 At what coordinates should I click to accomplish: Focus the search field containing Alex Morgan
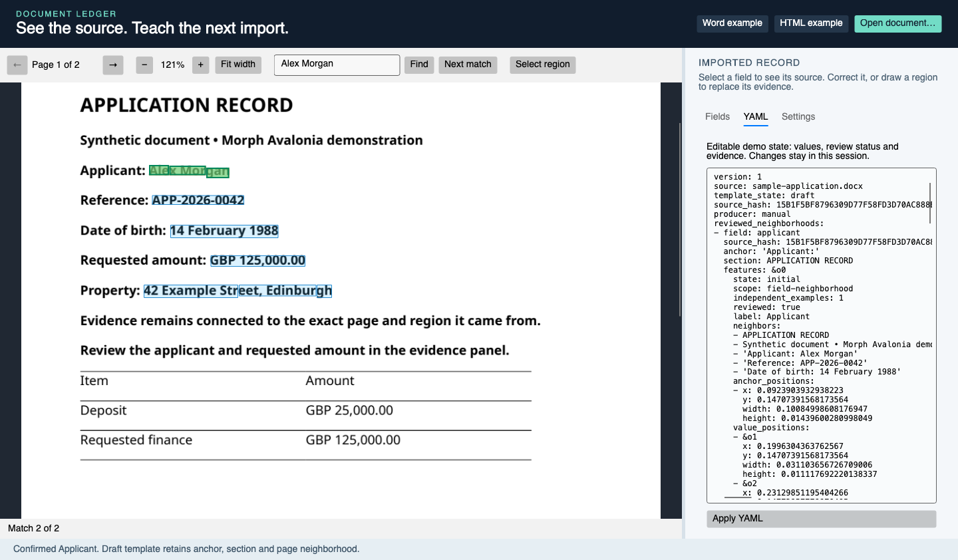337,65
